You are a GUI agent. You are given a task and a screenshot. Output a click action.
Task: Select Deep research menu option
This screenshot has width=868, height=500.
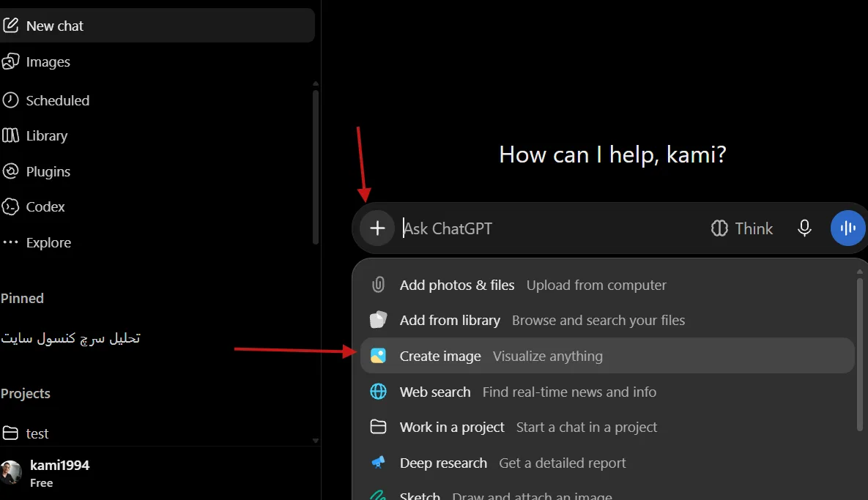[x=607, y=463]
